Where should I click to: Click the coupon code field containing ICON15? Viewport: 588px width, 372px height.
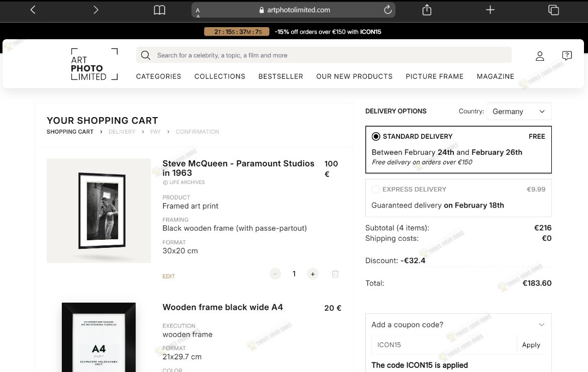[444, 345]
